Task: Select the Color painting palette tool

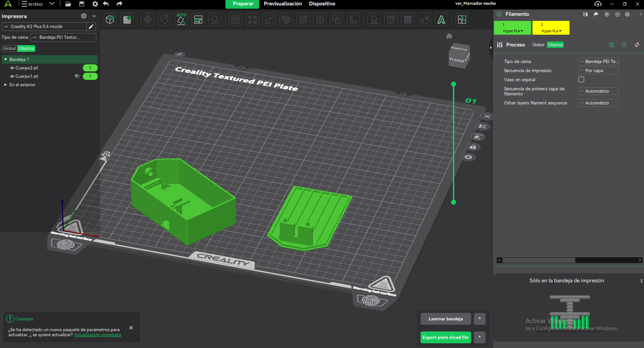Action: (x=425, y=20)
